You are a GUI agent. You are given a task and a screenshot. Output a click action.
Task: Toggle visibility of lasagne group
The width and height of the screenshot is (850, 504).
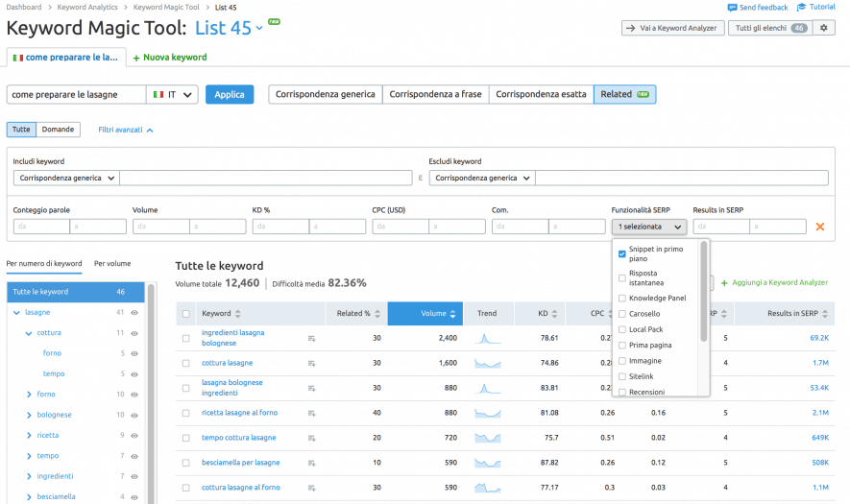(x=134, y=313)
